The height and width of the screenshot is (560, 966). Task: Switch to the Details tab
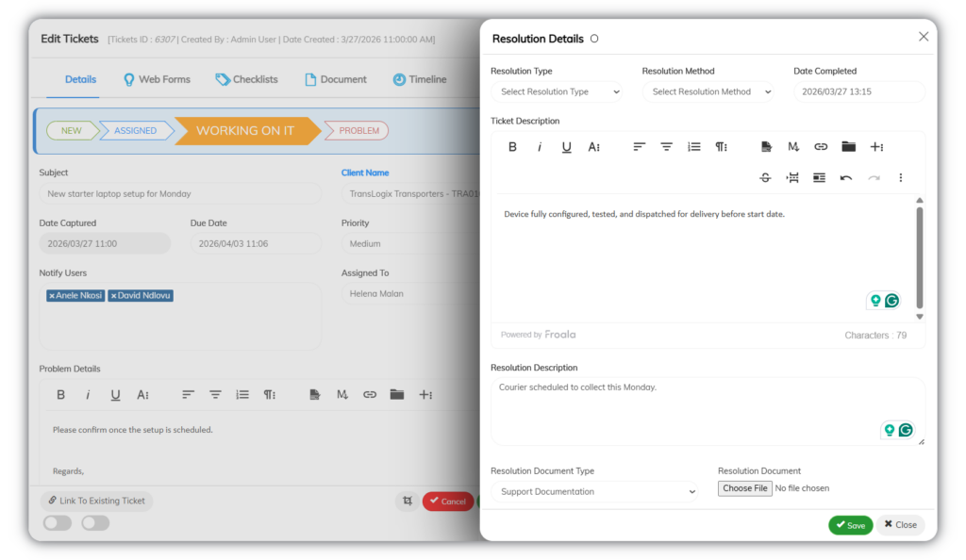point(81,79)
